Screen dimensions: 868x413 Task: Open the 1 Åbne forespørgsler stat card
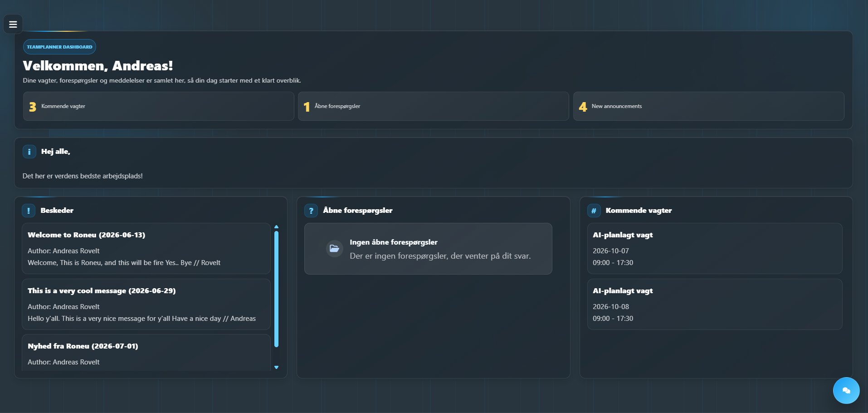434,106
